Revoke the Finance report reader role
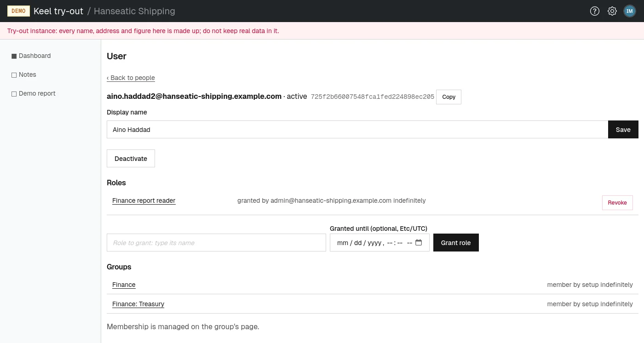 tap(617, 203)
